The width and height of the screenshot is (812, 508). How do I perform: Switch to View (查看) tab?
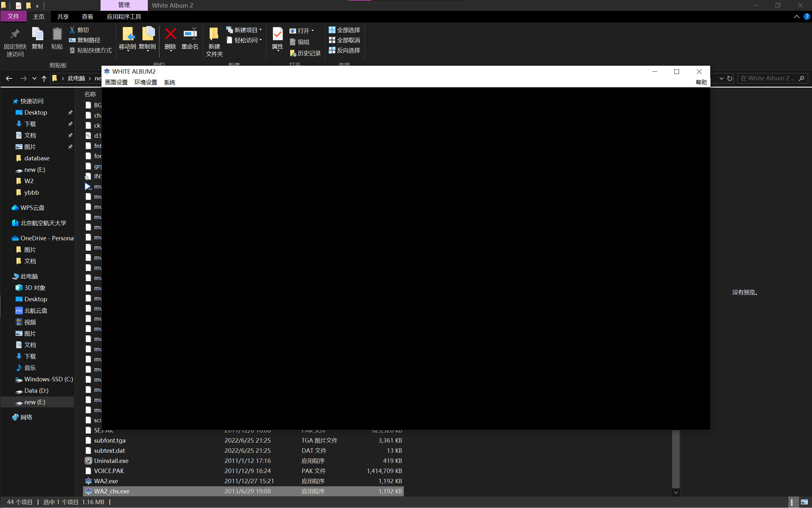click(87, 17)
